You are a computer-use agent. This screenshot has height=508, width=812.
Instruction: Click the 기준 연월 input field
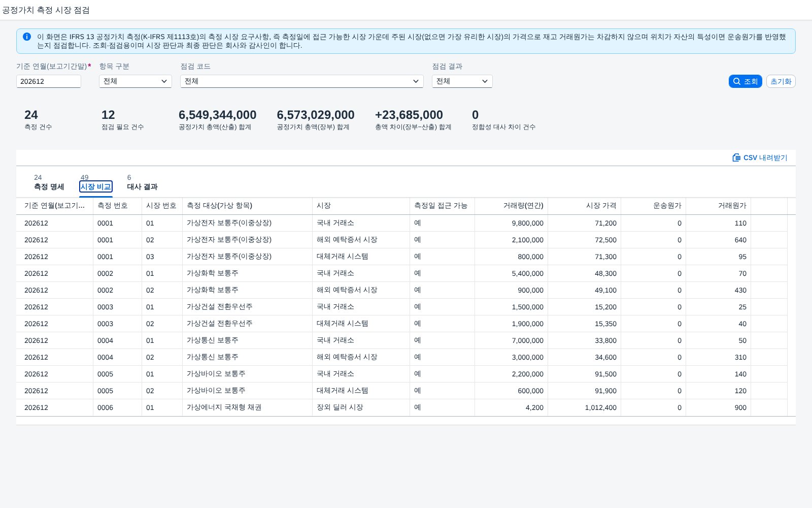49,81
